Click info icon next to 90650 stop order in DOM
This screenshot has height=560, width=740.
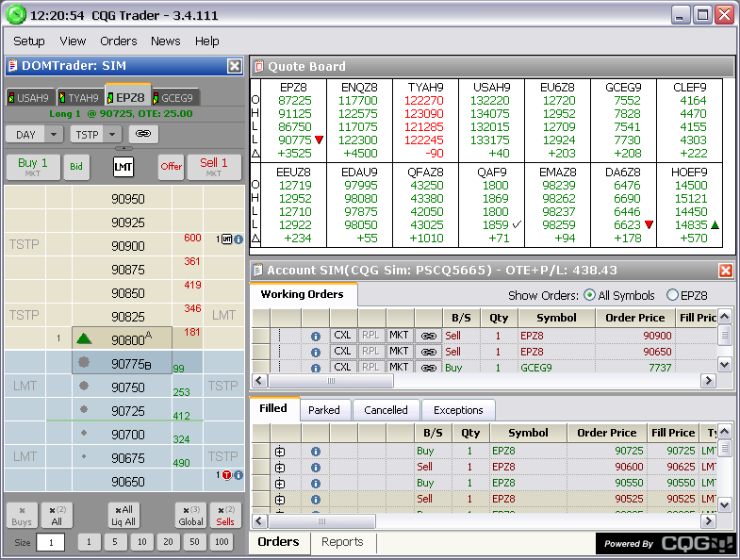[238, 475]
